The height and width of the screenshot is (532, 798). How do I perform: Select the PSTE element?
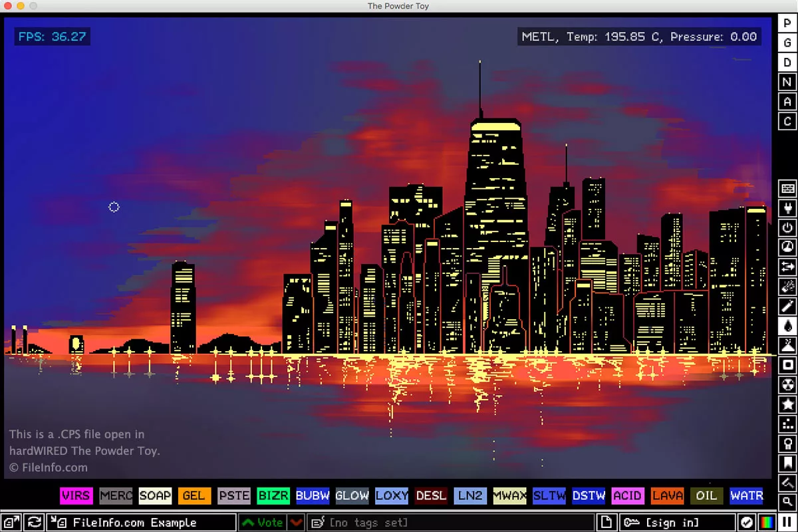[234, 495]
